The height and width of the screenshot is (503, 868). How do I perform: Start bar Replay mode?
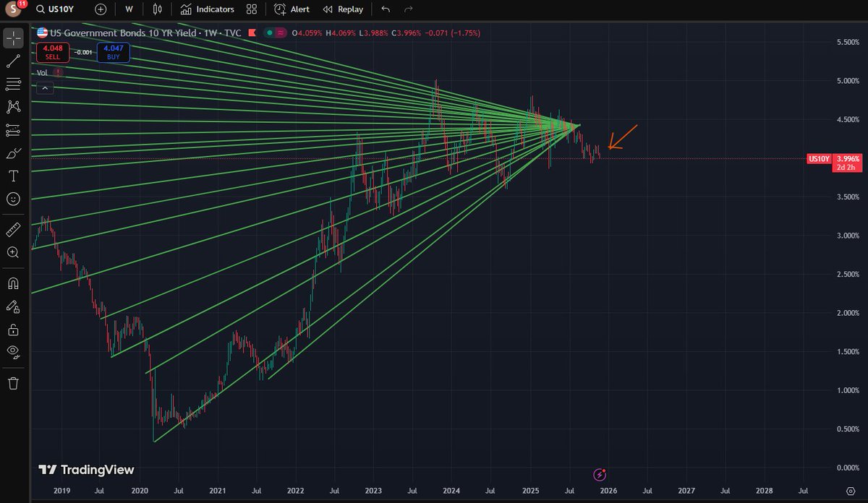tap(343, 9)
